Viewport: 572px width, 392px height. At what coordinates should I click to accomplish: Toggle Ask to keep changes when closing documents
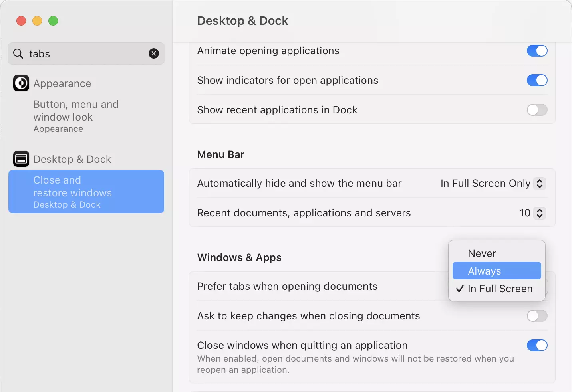click(537, 316)
